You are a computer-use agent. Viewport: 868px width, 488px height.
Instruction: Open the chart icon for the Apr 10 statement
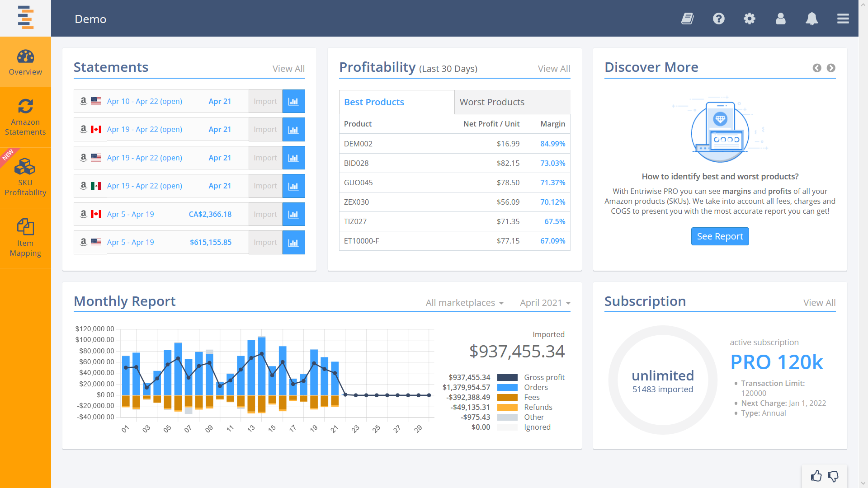293,101
